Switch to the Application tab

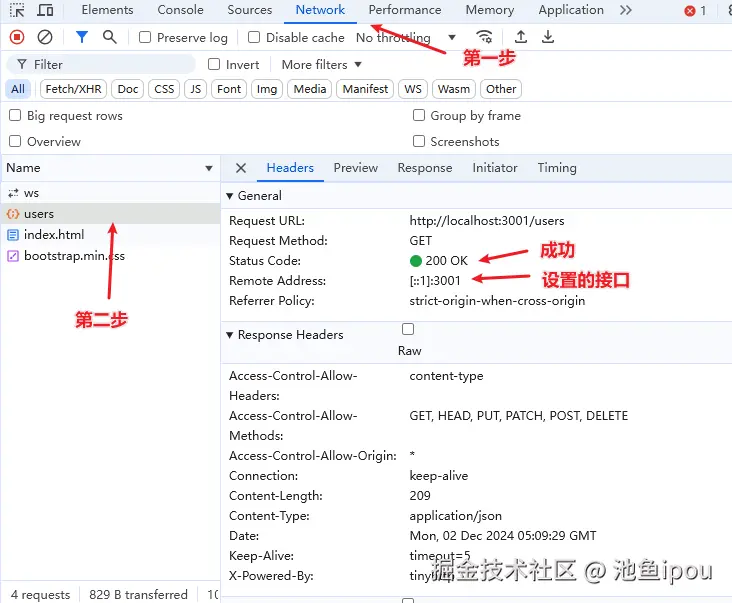571,10
